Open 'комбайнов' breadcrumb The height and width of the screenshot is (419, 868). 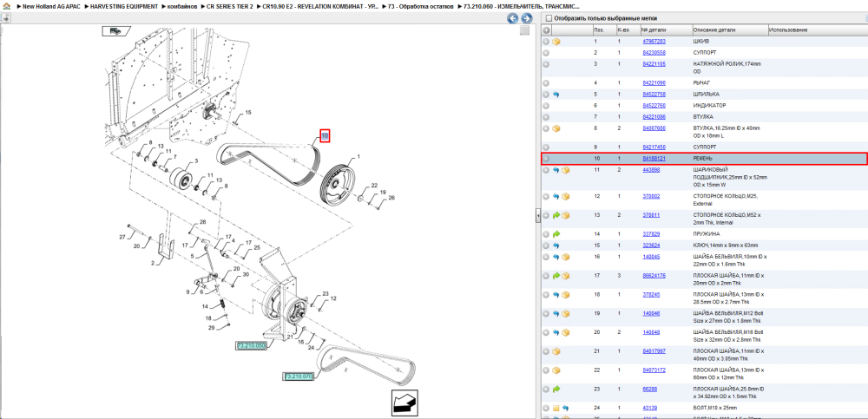click(x=182, y=6)
